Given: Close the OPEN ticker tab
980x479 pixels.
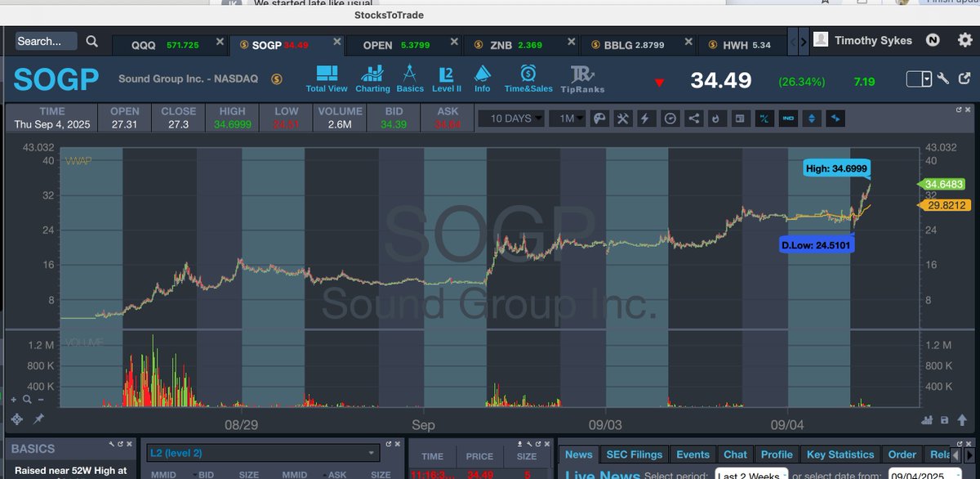Looking at the screenshot, I should coord(453,42).
